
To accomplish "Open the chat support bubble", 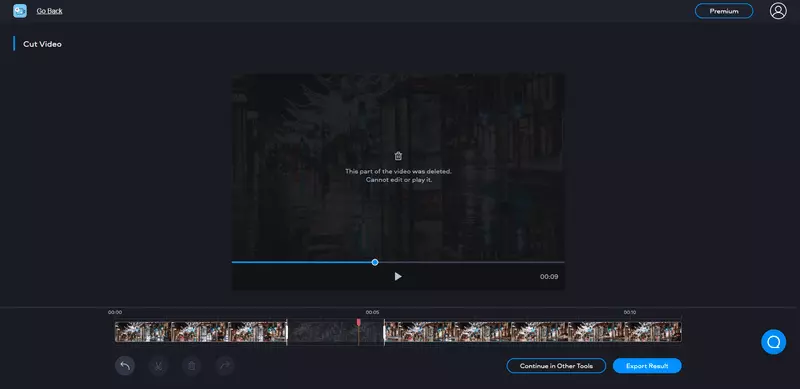I will coord(773,342).
